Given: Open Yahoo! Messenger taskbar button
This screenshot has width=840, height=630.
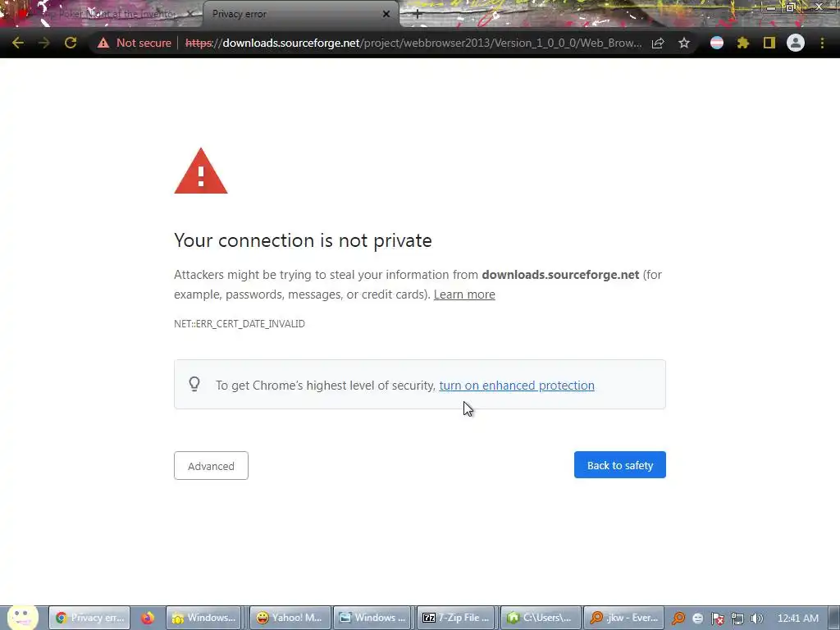Looking at the screenshot, I should [x=290, y=618].
